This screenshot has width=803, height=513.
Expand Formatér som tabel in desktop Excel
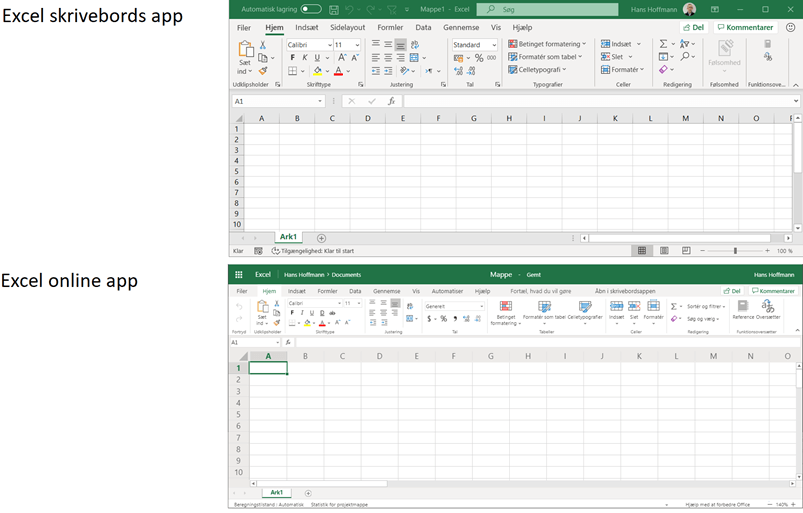(545, 57)
